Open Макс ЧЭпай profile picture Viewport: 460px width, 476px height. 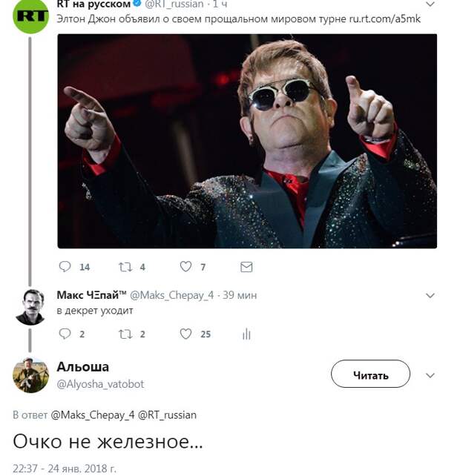click(x=30, y=307)
